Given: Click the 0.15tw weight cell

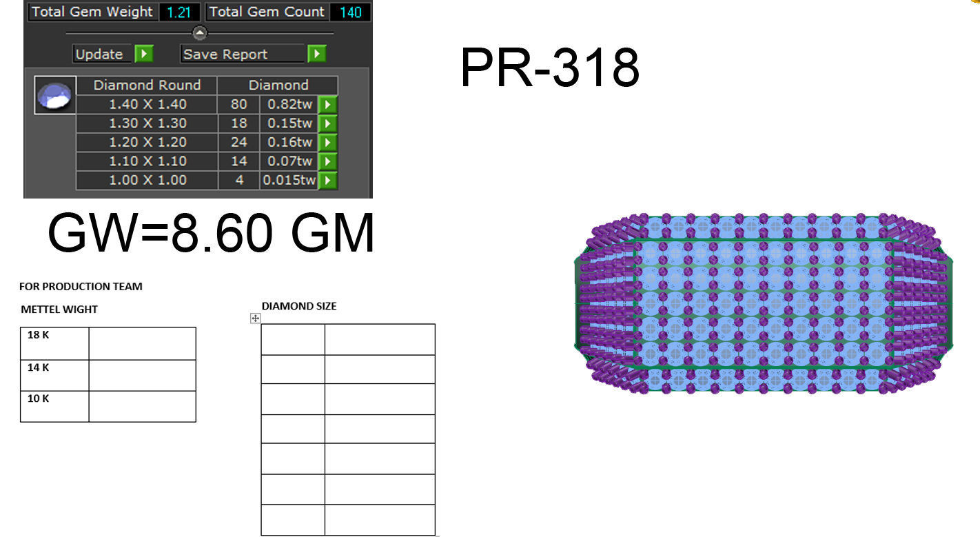Looking at the screenshot, I should (289, 123).
